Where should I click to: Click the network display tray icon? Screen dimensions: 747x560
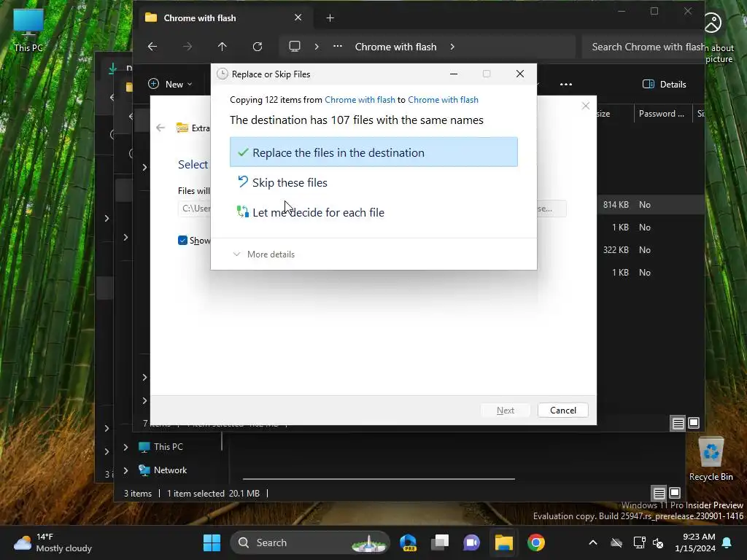639,542
